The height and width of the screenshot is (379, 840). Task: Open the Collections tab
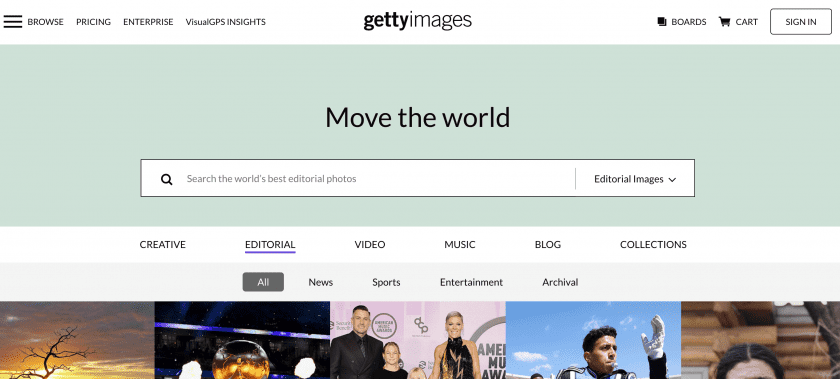653,244
